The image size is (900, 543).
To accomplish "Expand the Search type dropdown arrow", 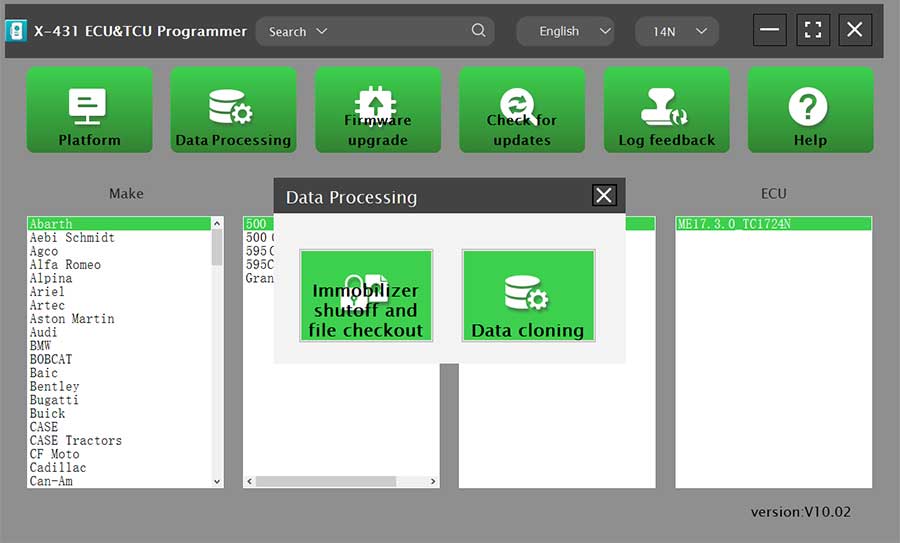I will 321,31.
